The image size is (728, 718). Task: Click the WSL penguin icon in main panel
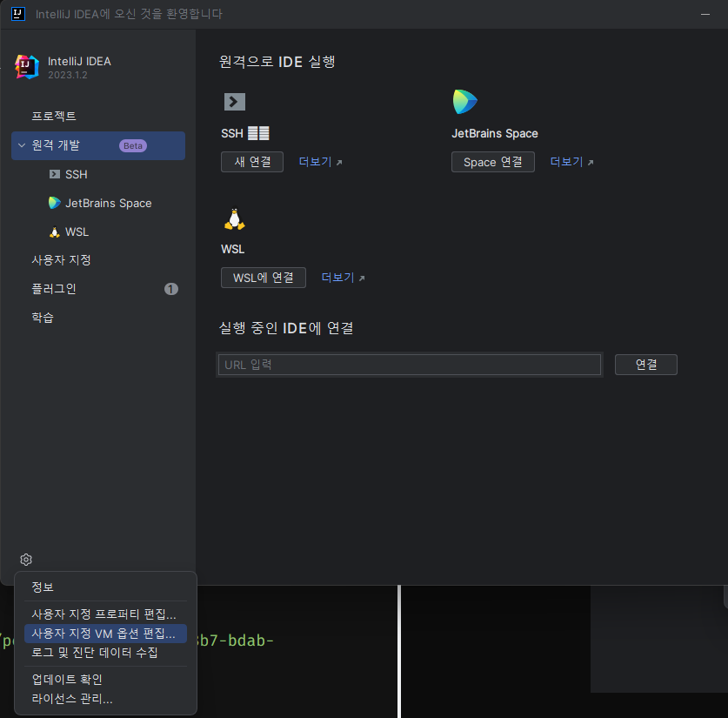tap(235, 218)
